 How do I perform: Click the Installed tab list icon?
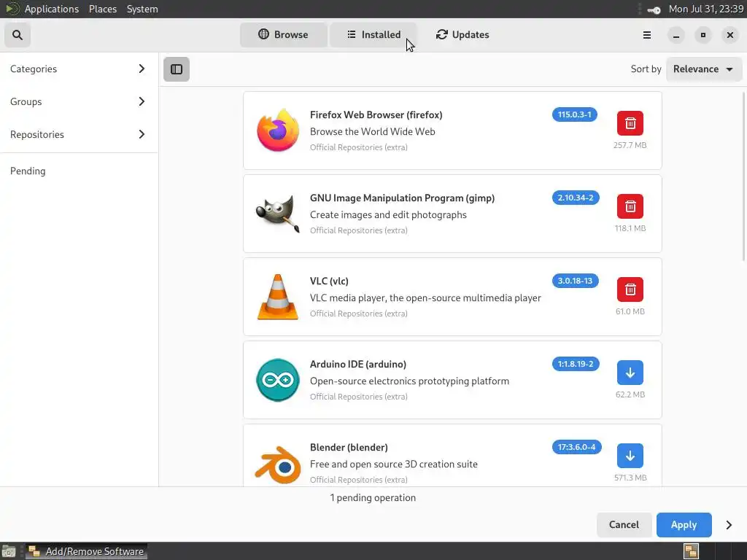(x=352, y=34)
